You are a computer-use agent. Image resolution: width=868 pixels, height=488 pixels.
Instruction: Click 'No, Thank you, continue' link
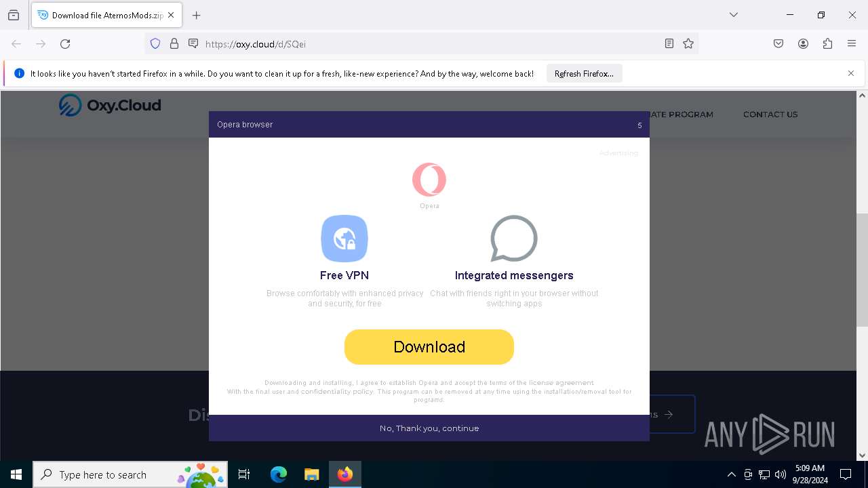429,428
